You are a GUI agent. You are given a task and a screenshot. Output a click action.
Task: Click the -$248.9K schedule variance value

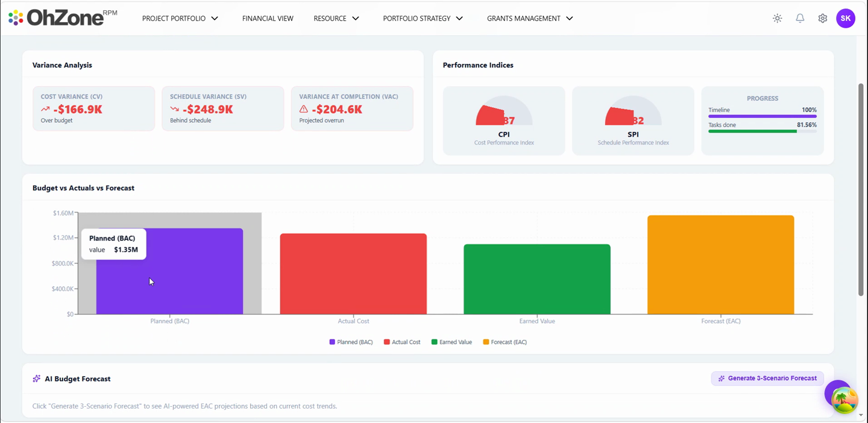(x=208, y=109)
